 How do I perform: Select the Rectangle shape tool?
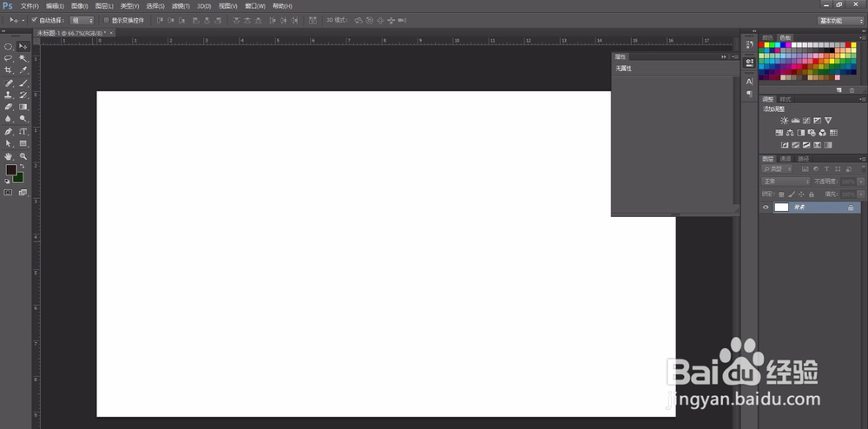click(23, 143)
